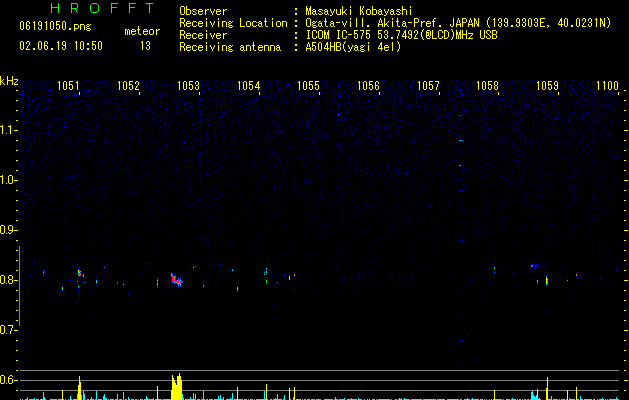Click the Receiver ICOM IC-575 text

[x=401, y=35]
